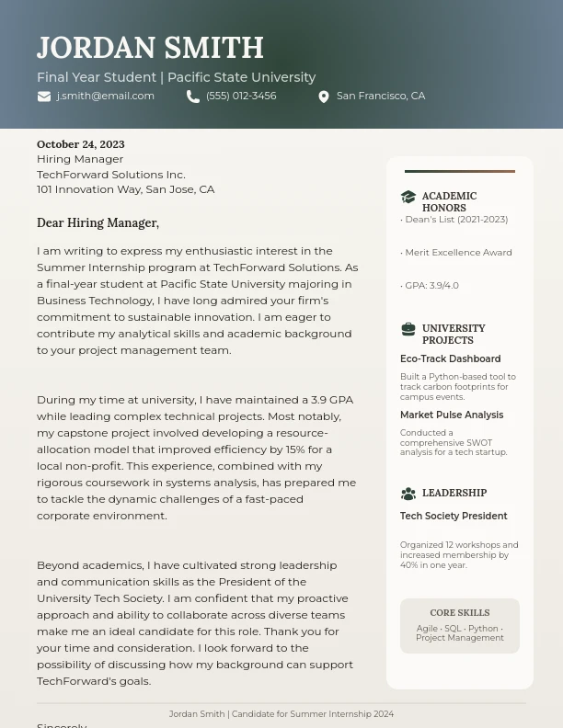
Task: Click the location pin icon
Action: [324, 97]
